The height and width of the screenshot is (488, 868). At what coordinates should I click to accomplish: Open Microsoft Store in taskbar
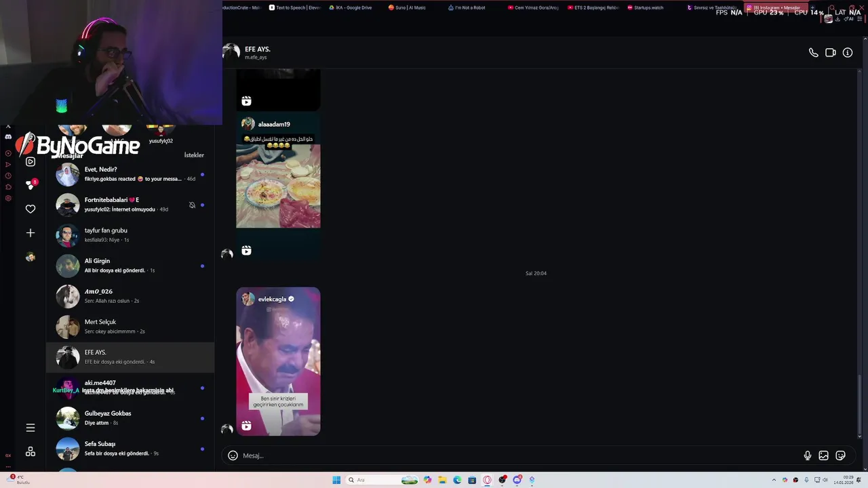[472, 480]
